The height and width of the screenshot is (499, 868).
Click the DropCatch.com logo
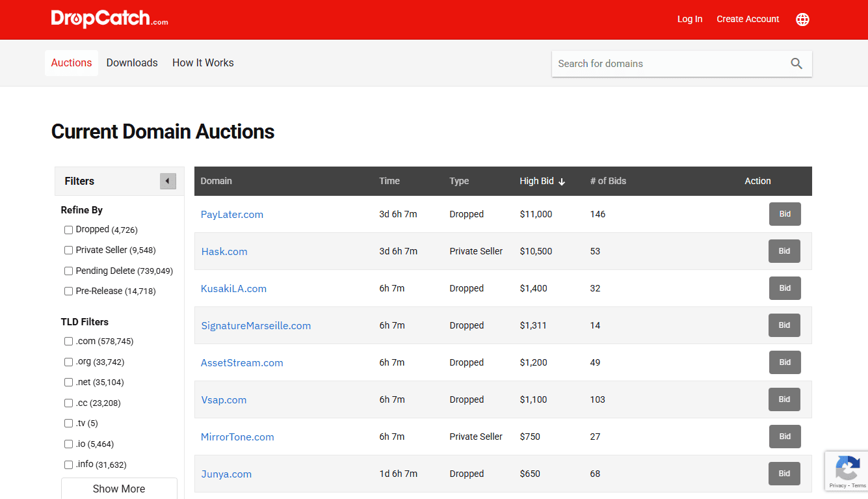[109, 19]
